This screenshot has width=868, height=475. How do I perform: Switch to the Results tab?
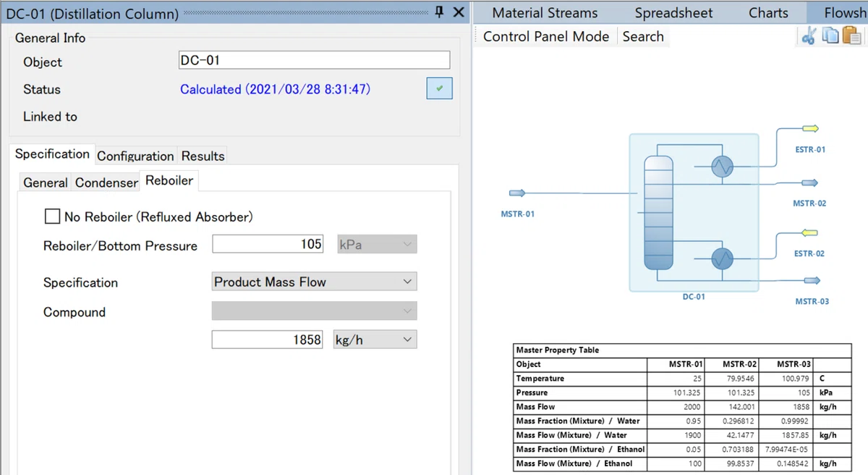click(x=203, y=156)
